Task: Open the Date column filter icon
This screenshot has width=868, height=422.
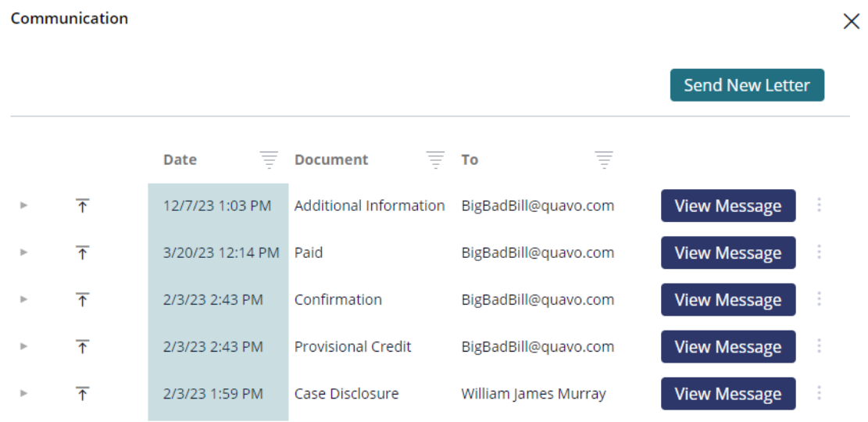Action: pyautogui.click(x=269, y=159)
